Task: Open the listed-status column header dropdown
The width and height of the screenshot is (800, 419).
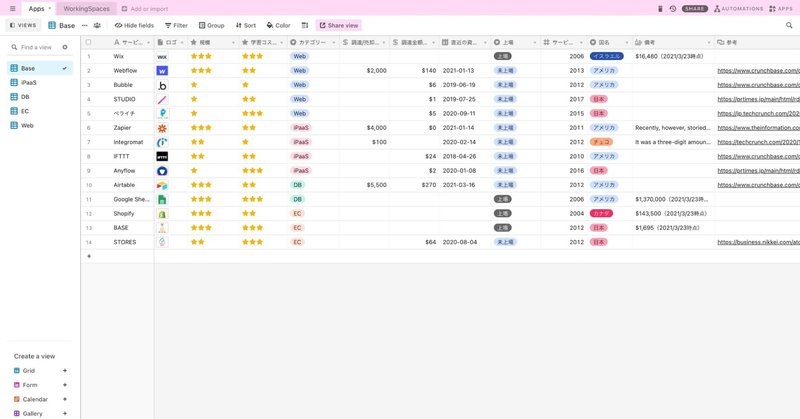Action: click(535, 42)
